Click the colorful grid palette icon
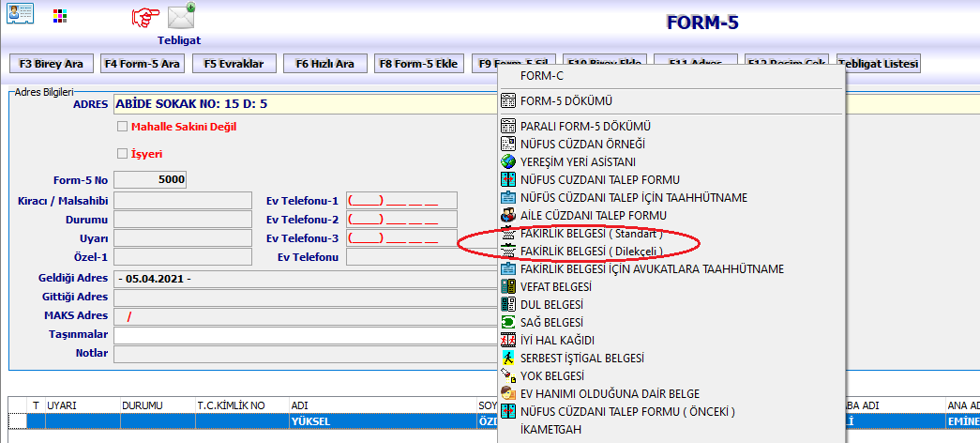Image resolution: width=980 pixels, height=443 pixels. [x=60, y=16]
